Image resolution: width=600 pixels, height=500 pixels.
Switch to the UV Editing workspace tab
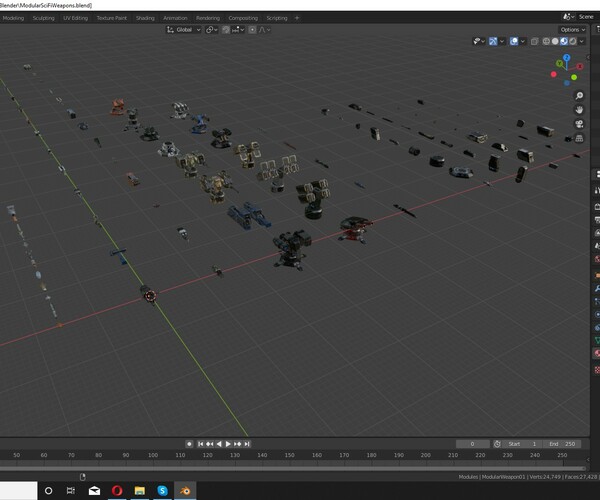click(75, 18)
